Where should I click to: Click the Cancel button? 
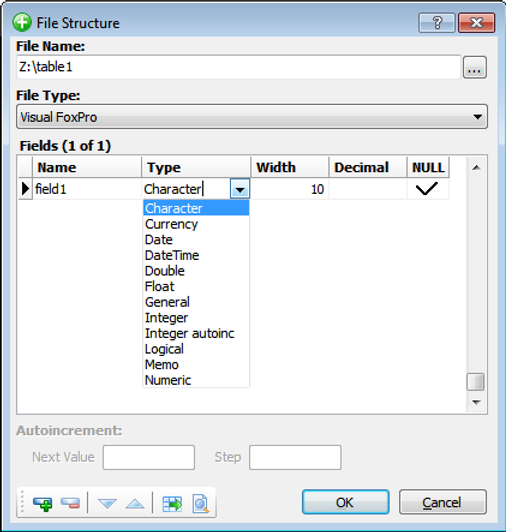click(443, 502)
